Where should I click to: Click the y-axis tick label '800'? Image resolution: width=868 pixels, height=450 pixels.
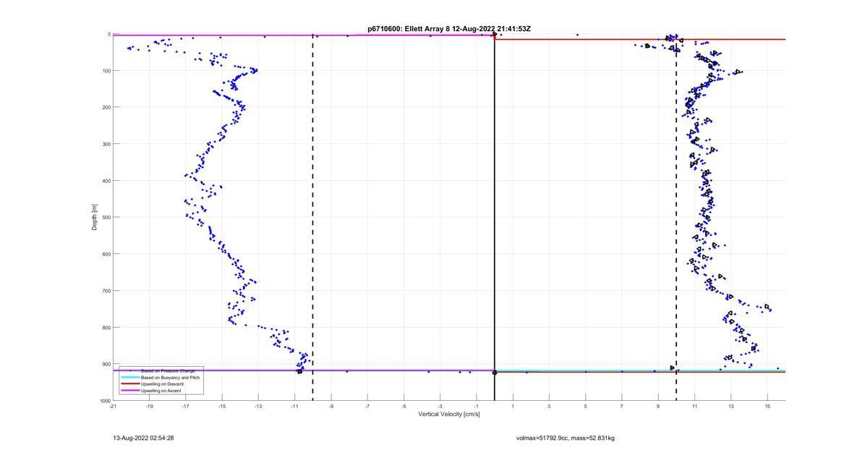click(x=106, y=327)
